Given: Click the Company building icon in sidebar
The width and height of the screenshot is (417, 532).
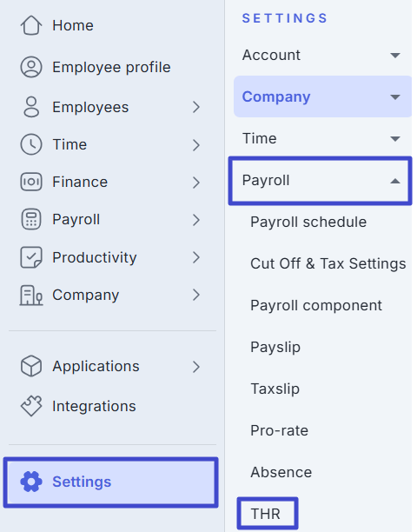Looking at the screenshot, I should [x=31, y=296].
